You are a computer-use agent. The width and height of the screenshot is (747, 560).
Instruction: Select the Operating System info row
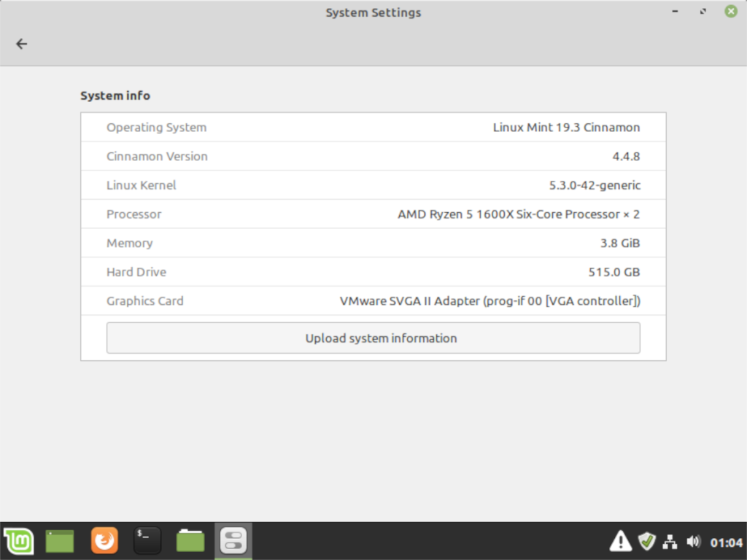click(373, 127)
